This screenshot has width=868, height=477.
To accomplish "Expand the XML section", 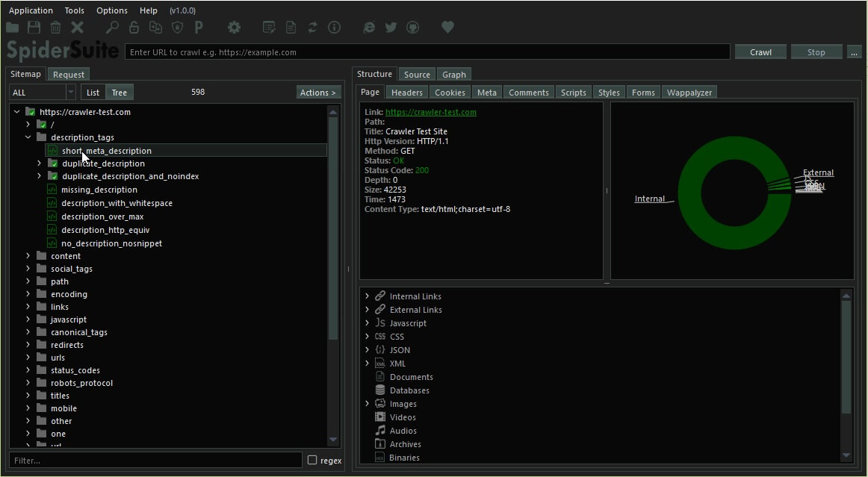I will click(367, 363).
